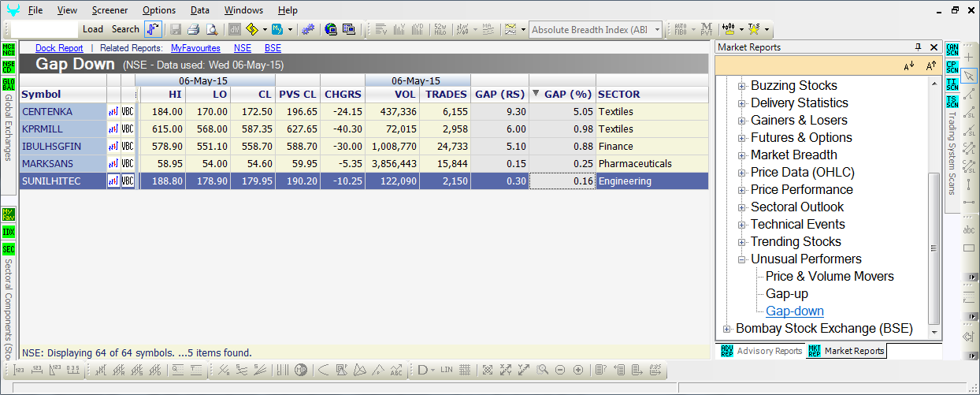Screen dimensions: 980x395
Task: Open dropdown arrow beside TAS star icon
Action: tap(767, 30)
